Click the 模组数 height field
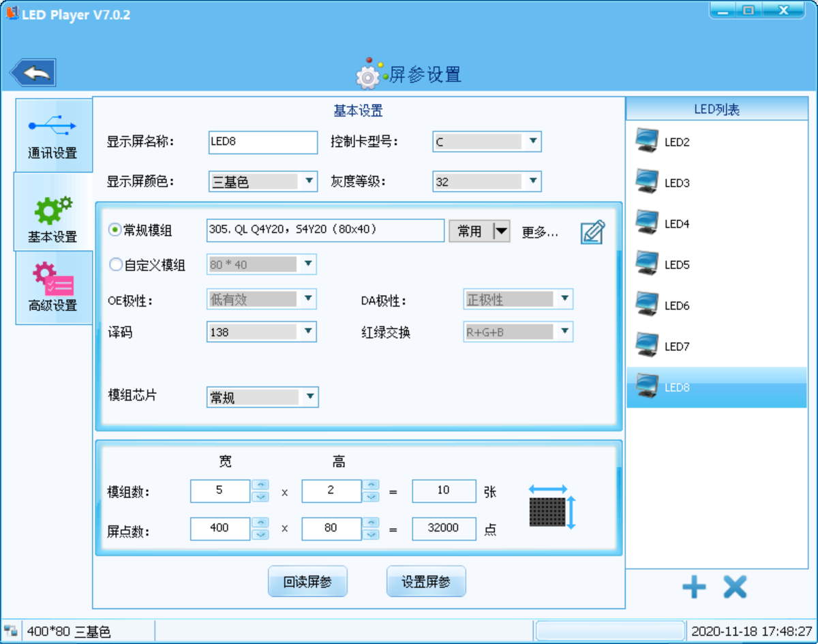Image resolution: width=818 pixels, height=644 pixels. [331, 491]
